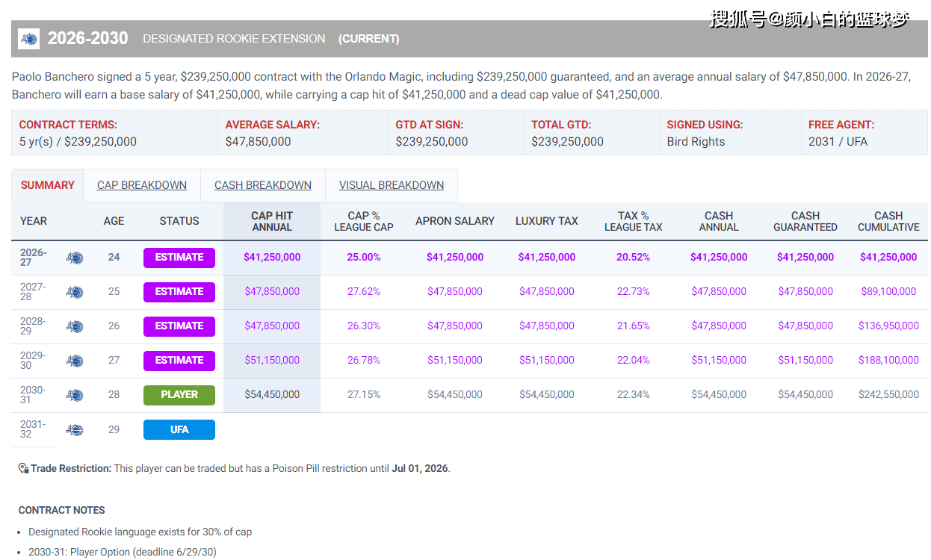
Task: Click the FREE AGENT 2031 / UFA box
Action: tap(864, 133)
